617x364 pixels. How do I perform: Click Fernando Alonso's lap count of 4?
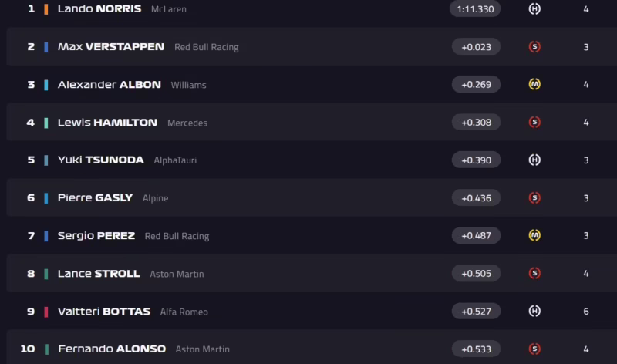pyautogui.click(x=586, y=349)
